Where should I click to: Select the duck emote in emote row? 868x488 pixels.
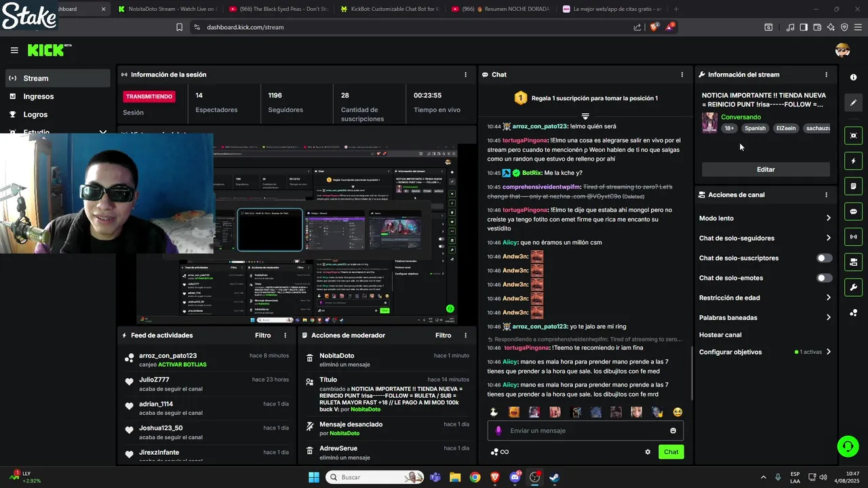494,412
